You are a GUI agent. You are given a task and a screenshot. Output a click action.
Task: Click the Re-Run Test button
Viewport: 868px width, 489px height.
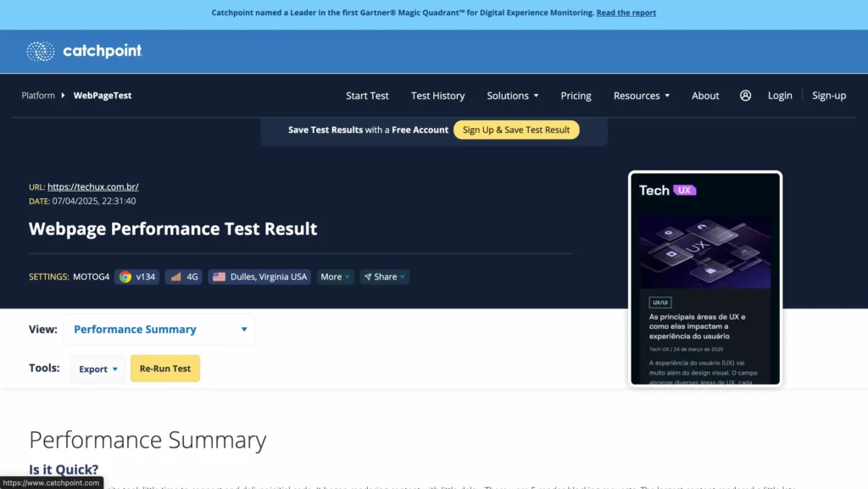pyautogui.click(x=165, y=369)
